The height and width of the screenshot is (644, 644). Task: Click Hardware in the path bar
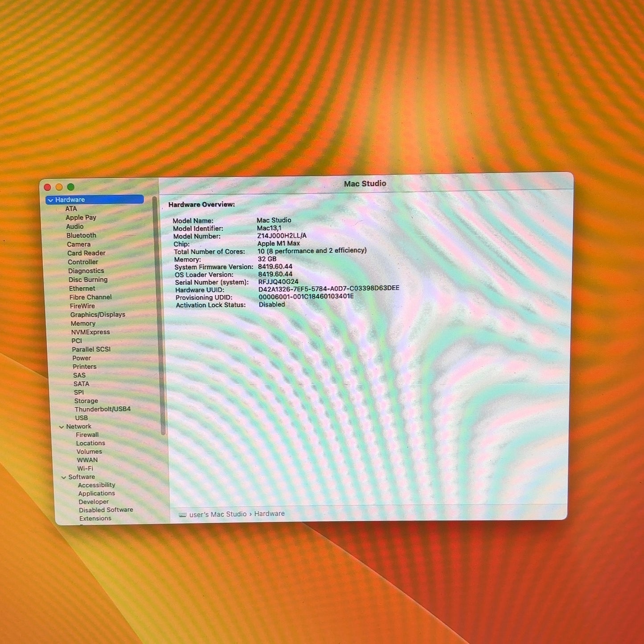pos(270,514)
